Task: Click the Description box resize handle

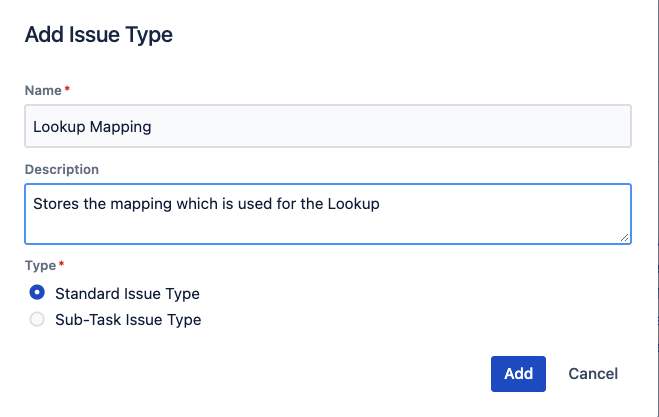Action: point(624,237)
